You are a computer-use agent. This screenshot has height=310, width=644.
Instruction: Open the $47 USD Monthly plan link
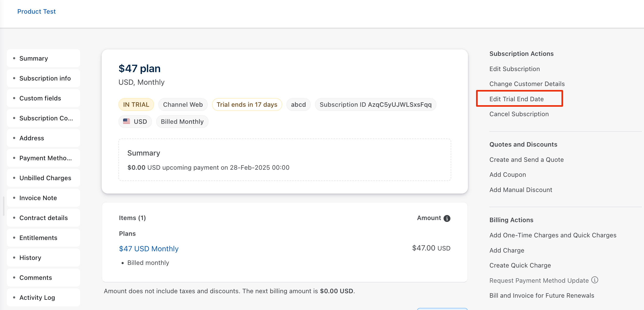click(x=149, y=248)
